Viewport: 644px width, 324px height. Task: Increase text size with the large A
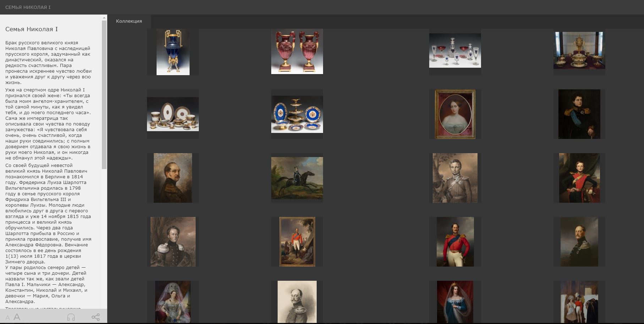point(17,317)
